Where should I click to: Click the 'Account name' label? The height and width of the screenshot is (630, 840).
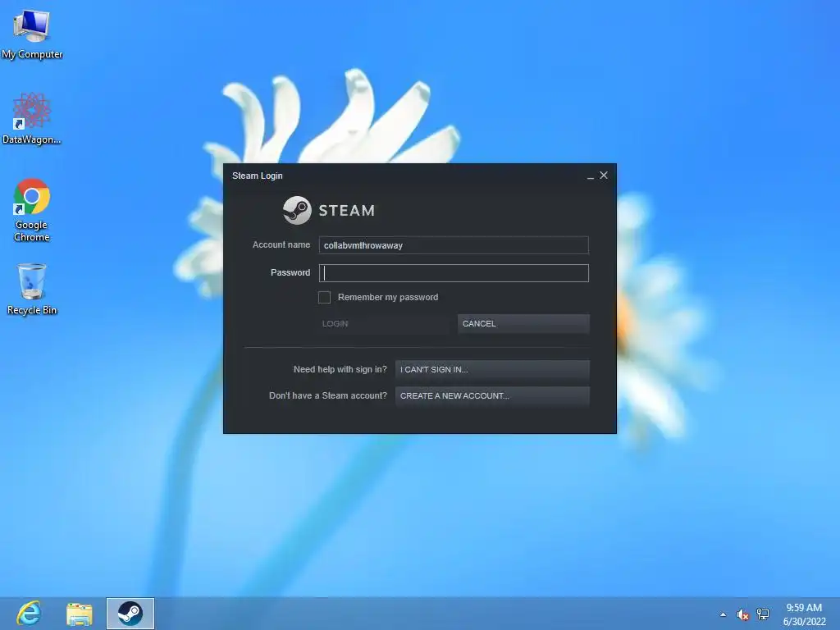point(281,244)
